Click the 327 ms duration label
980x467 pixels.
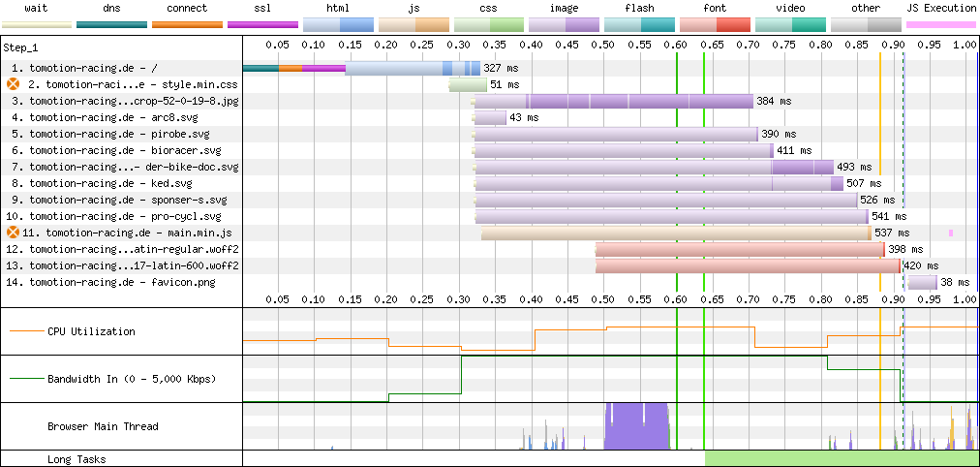click(501, 68)
